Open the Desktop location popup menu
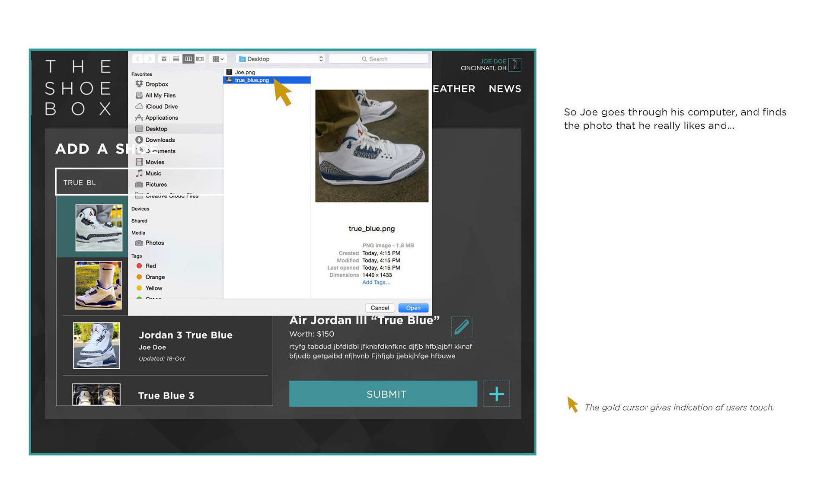This screenshot has width=830, height=504. 281,59
